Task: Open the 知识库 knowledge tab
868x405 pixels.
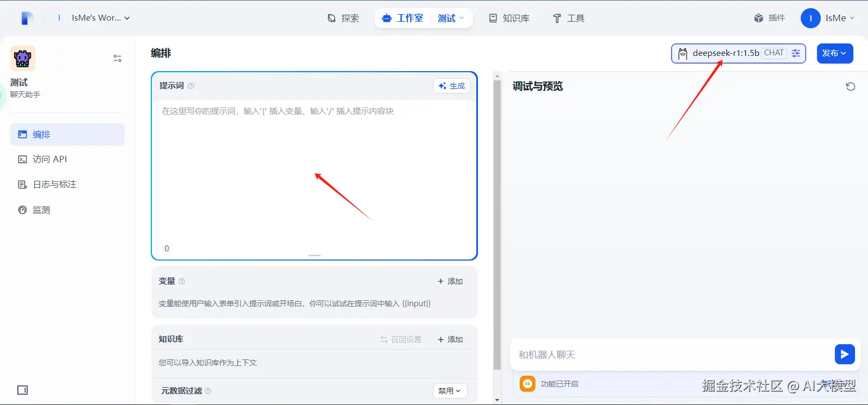Action: click(509, 18)
